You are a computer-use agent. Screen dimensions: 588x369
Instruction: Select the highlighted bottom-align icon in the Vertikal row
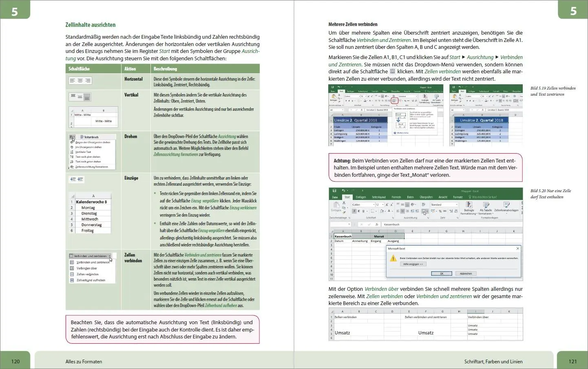(86, 97)
